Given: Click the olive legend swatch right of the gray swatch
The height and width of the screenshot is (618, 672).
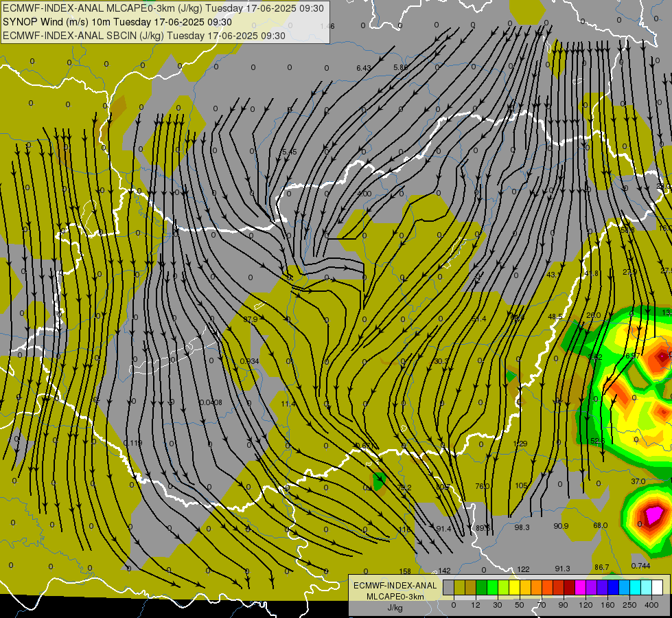Looking at the screenshot, I should pos(460,587).
